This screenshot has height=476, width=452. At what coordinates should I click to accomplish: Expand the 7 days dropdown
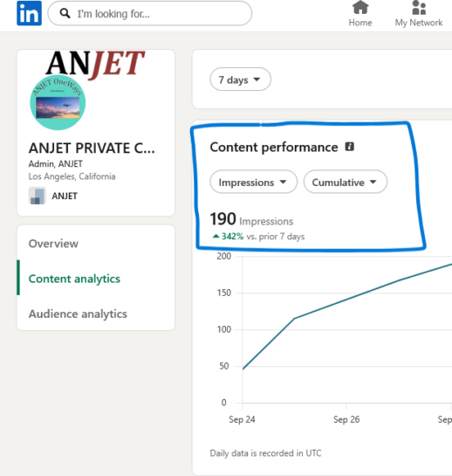(240, 79)
